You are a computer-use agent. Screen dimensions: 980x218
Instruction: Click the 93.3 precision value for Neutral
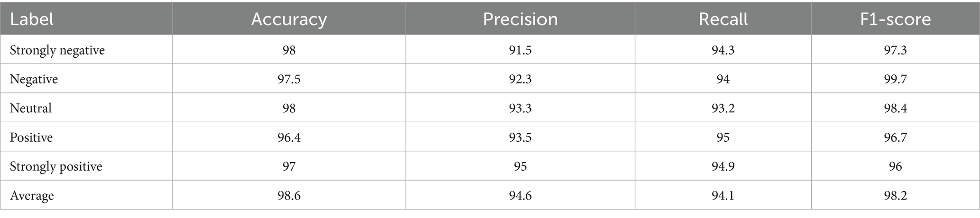pyautogui.click(x=520, y=108)
